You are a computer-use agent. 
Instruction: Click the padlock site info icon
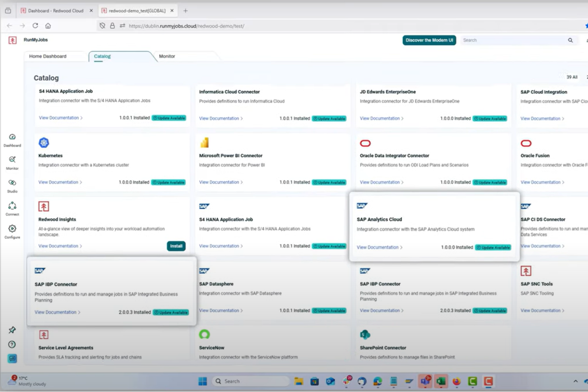point(112,26)
